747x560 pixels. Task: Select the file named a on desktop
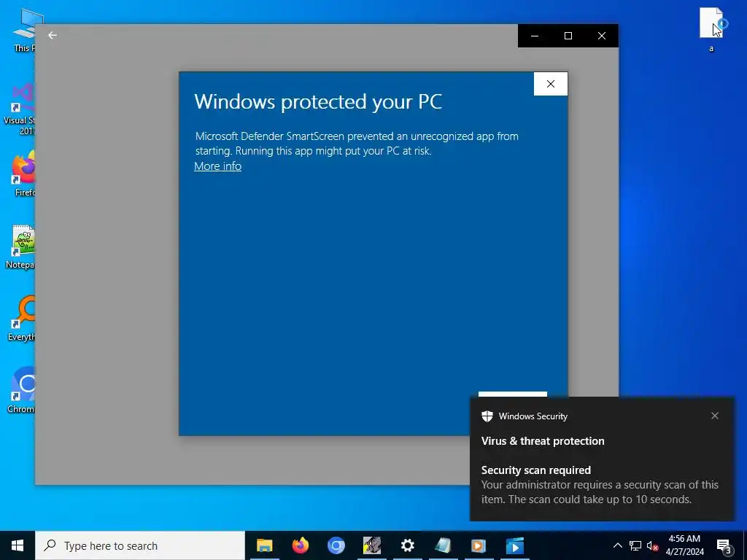(711, 29)
